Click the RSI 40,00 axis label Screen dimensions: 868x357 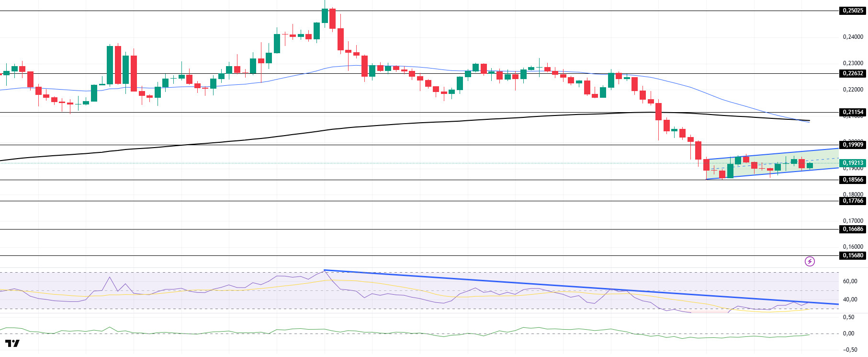(x=850, y=299)
